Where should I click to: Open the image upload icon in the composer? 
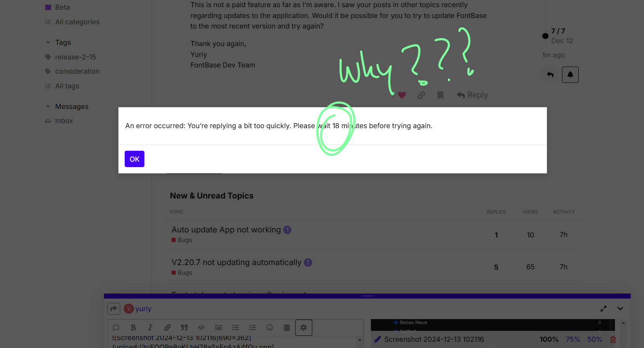click(x=218, y=327)
